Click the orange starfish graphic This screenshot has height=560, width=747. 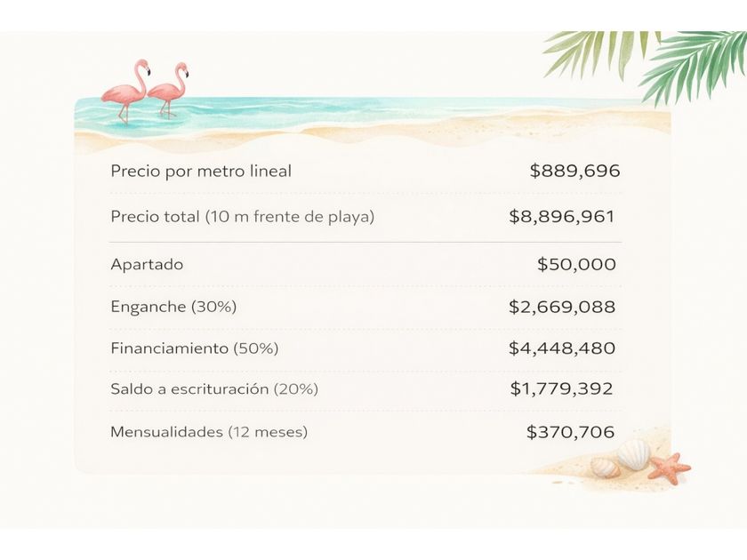pos(669,467)
